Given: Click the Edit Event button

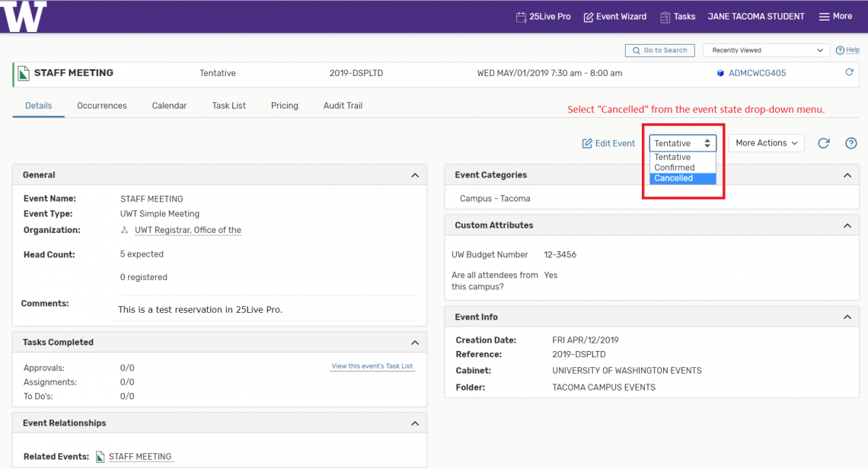Looking at the screenshot, I should (608, 143).
